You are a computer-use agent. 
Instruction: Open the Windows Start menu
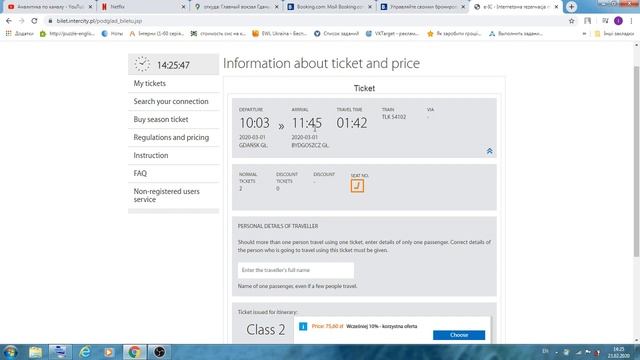[x=11, y=352]
